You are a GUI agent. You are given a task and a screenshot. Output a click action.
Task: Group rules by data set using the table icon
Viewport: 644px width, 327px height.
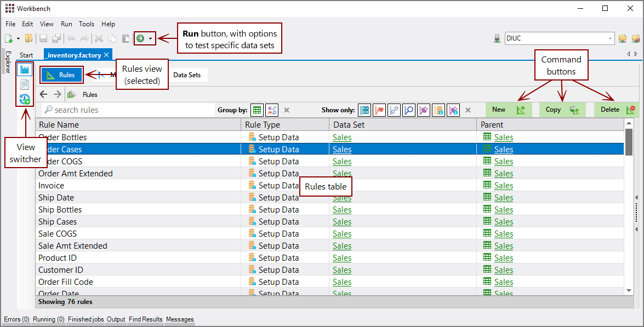[257, 110]
